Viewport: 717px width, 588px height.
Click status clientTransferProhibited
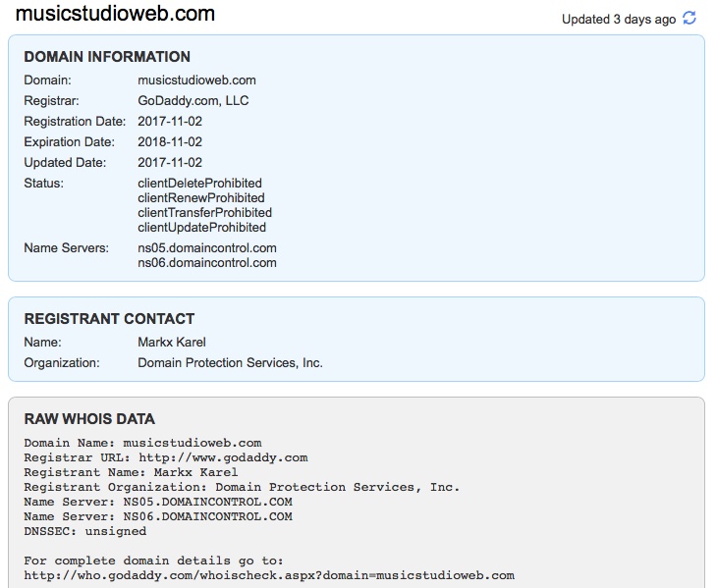[x=205, y=212]
